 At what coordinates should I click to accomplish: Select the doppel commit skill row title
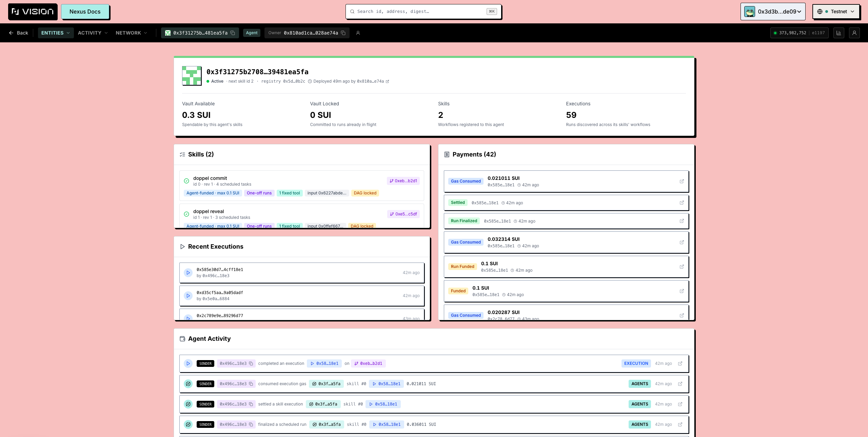tap(210, 178)
